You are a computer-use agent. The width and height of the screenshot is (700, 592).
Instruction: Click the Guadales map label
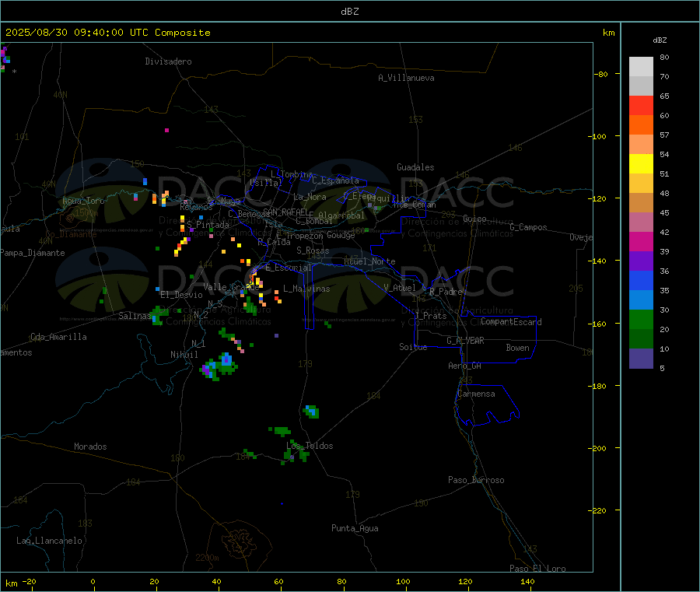click(415, 167)
